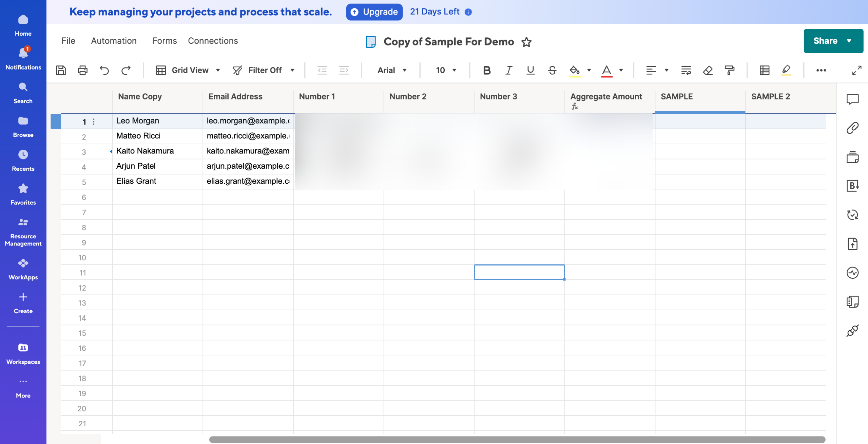
Task: Open the Attachments panel paperclip icon
Action: pyautogui.click(x=852, y=128)
